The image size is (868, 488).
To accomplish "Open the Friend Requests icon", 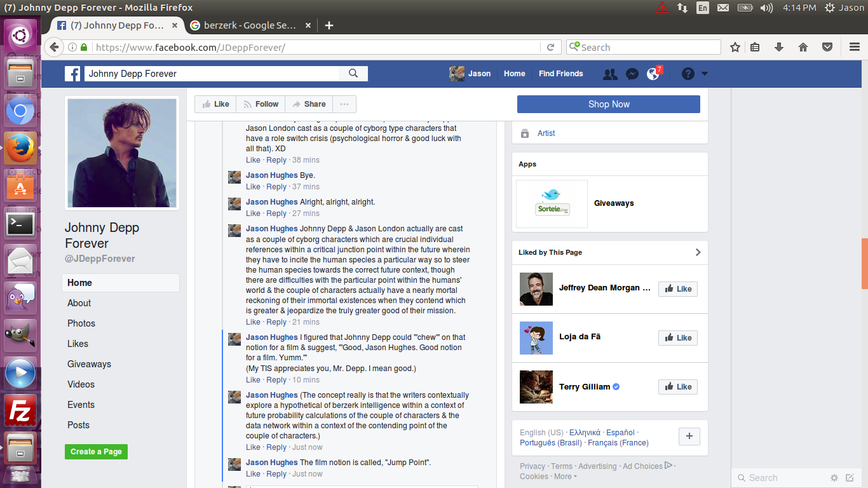I will pos(610,74).
